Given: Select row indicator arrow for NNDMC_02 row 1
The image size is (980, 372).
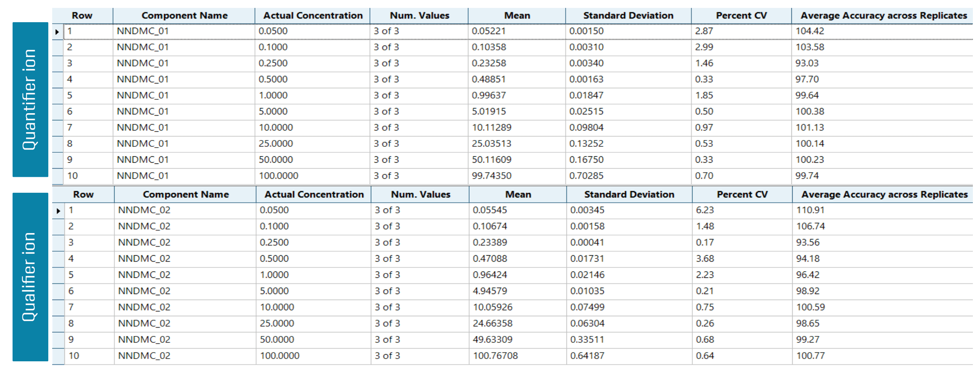Looking at the screenshot, I should 58,211.
